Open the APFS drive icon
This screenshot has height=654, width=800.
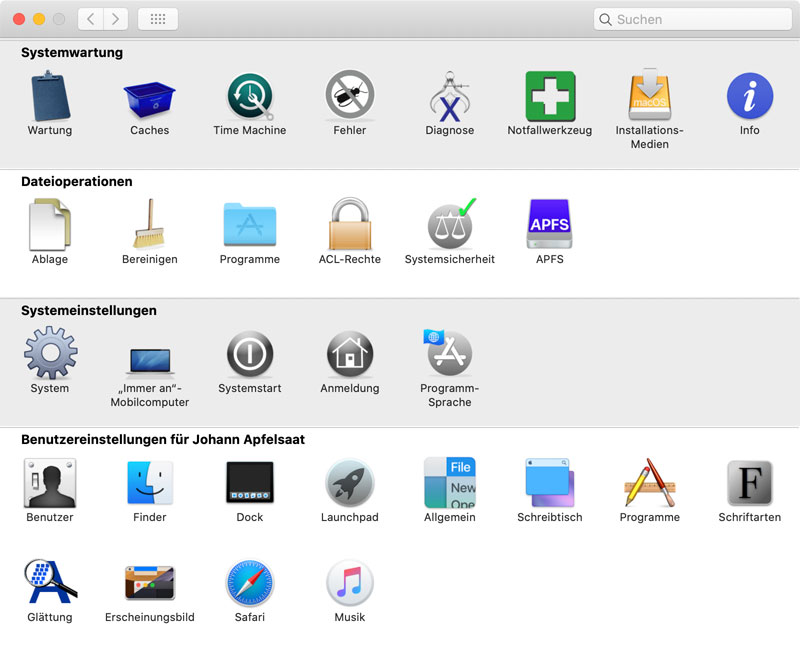pos(549,223)
